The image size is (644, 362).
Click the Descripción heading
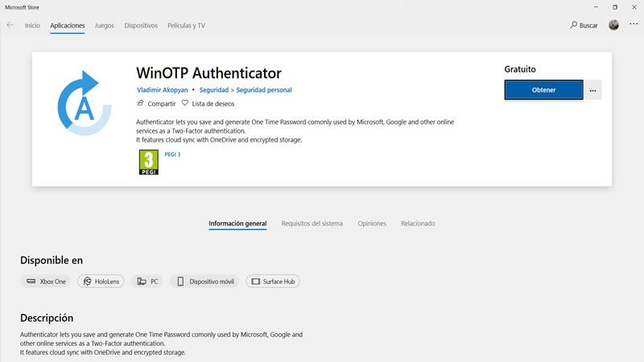click(47, 318)
